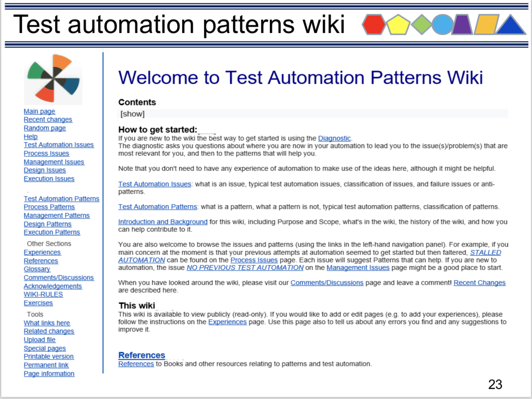Open STALLED AUTOMATION issue link
The width and height of the screenshot is (532, 399).
[x=486, y=252]
